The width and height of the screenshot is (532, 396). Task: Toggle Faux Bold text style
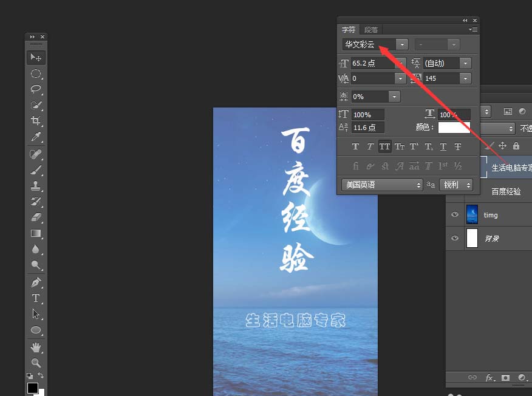tap(355, 146)
